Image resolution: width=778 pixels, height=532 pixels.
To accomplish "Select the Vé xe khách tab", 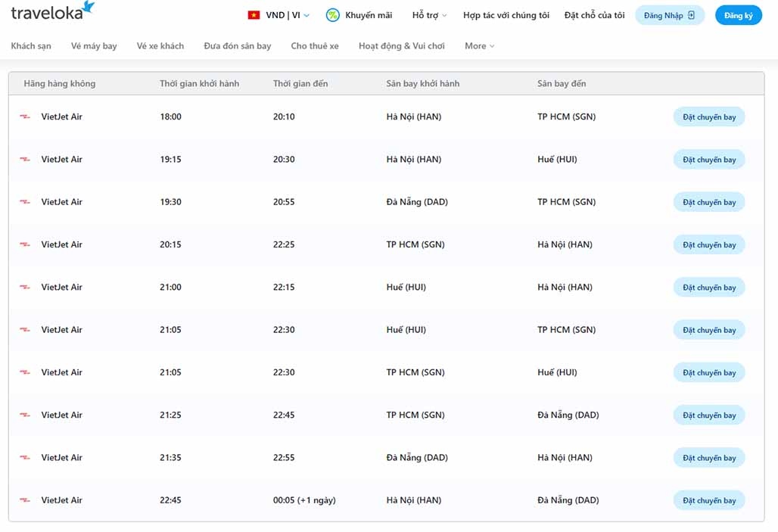I will coord(160,45).
